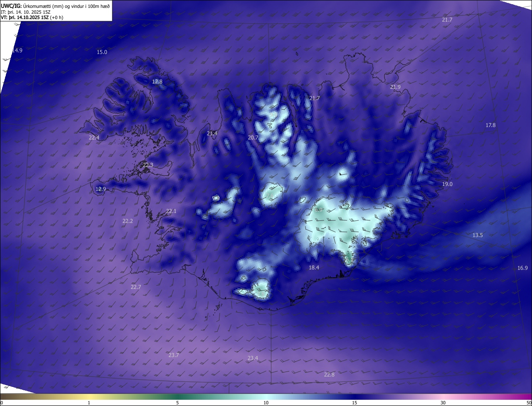Click the 22.8 value label
The height and width of the screenshot is (406, 532).
point(329,374)
